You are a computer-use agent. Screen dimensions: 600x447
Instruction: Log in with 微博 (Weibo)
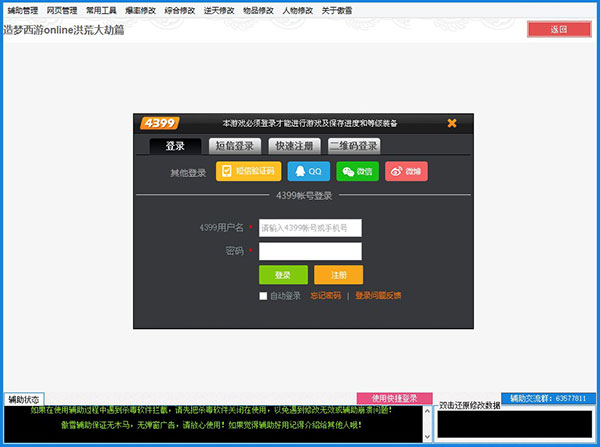406,171
